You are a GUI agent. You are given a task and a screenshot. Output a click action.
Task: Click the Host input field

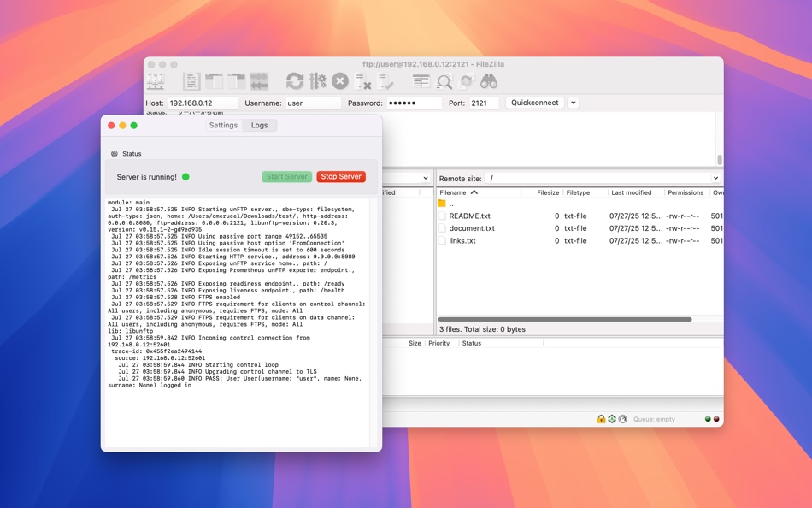(x=203, y=103)
